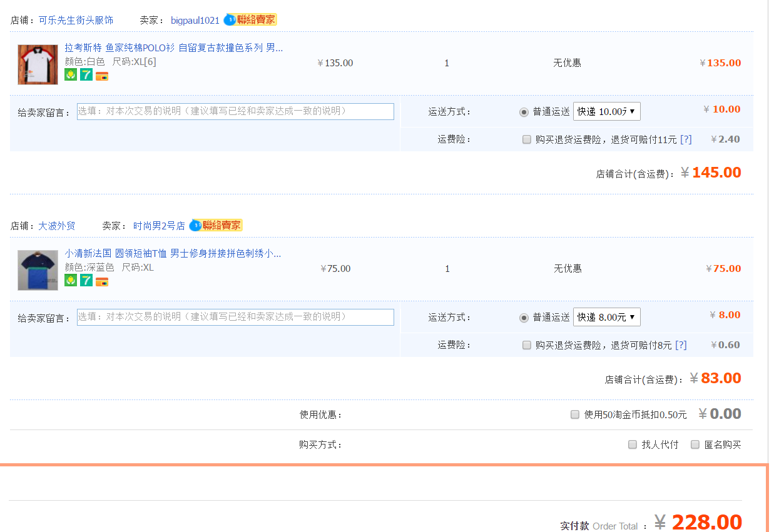Open the [?] help for the 11元 freight insurance

[686, 139]
